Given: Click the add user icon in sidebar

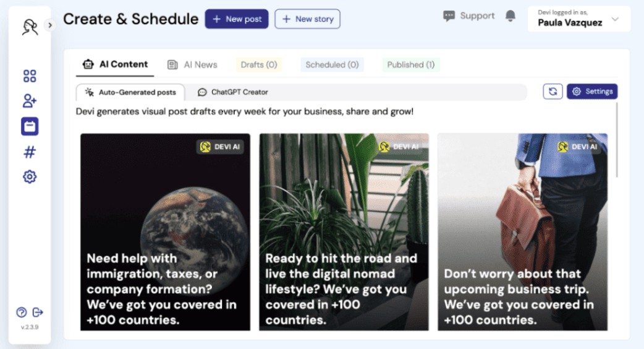Looking at the screenshot, I should (x=30, y=101).
